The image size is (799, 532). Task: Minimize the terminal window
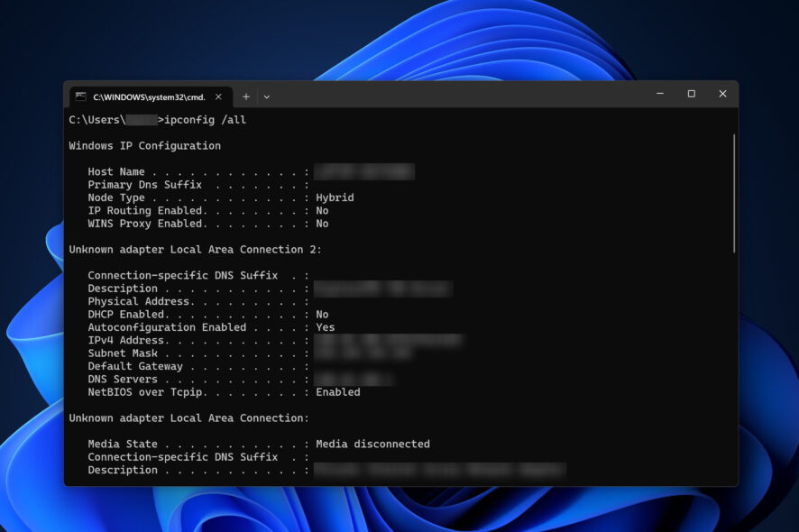pos(660,94)
